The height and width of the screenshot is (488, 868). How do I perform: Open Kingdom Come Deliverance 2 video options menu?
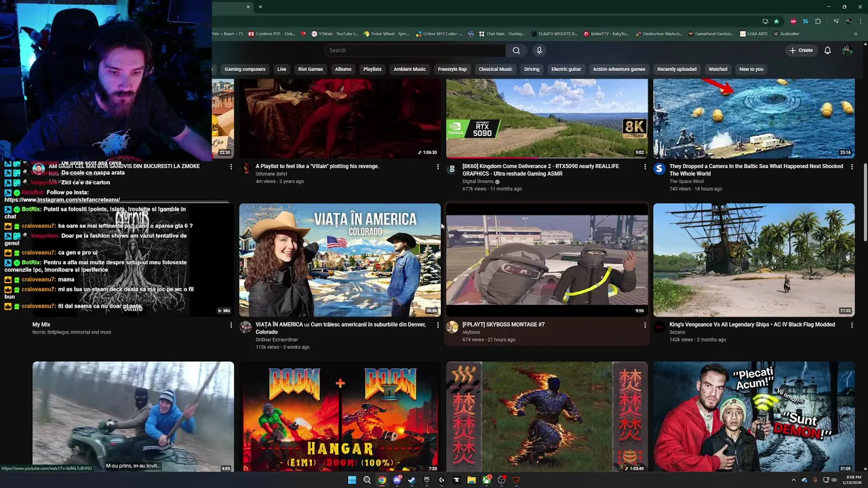point(645,167)
